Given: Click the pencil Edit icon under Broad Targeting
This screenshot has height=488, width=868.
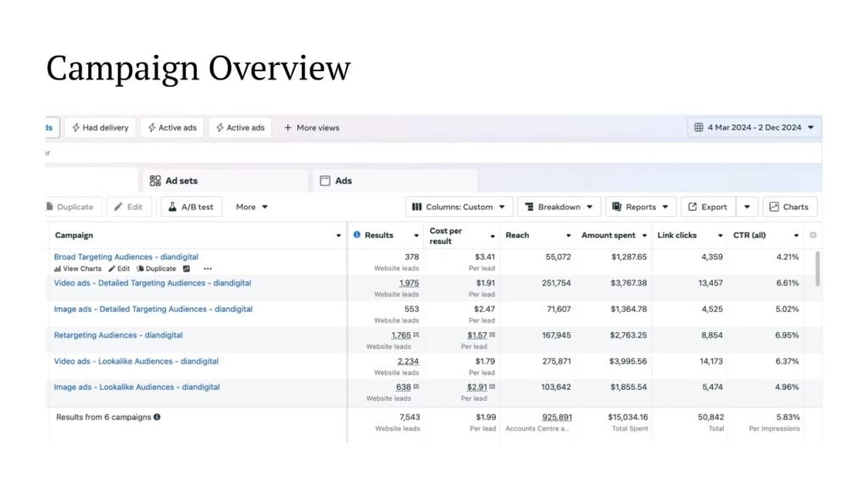Looking at the screenshot, I should click(112, 269).
